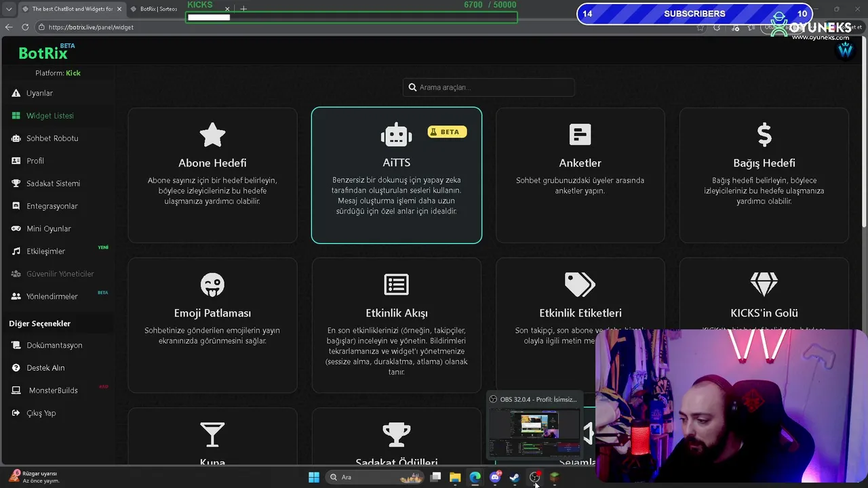Click the Sadakat Ödülleri trophy icon

click(x=396, y=434)
